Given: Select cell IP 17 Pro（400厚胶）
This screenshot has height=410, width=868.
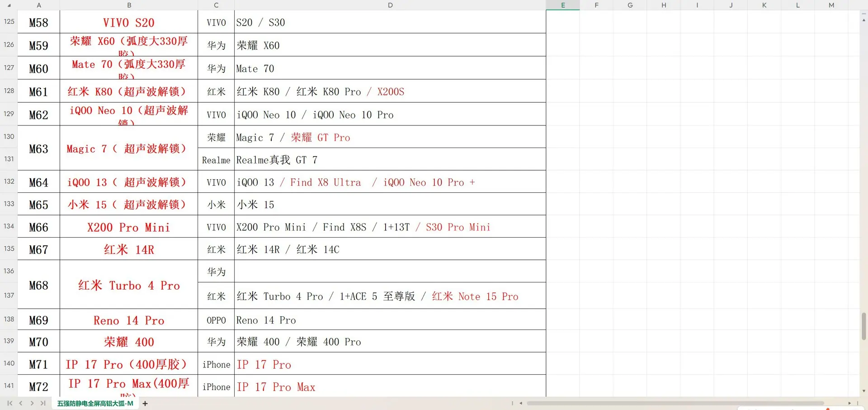Looking at the screenshot, I should click(129, 364).
